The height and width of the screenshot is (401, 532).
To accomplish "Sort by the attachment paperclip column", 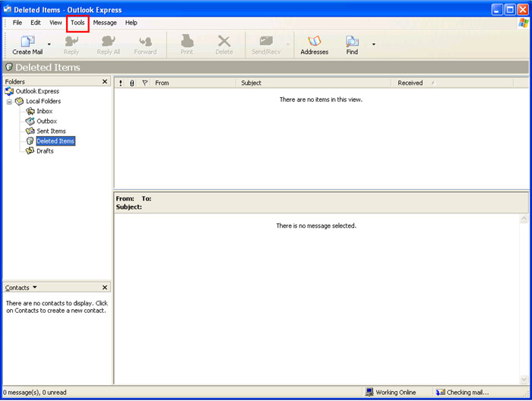I will (131, 83).
